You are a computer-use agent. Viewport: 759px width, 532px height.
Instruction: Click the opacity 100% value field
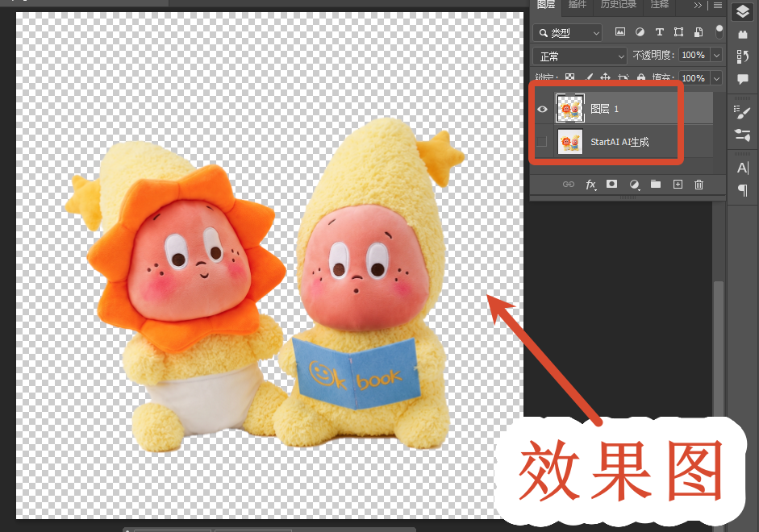[693, 55]
